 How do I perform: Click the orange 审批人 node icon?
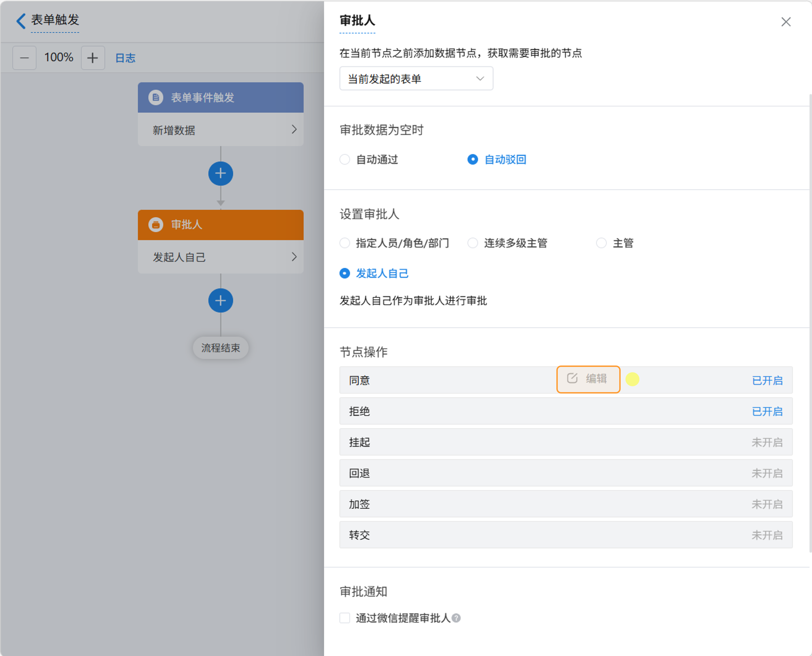(156, 225)
